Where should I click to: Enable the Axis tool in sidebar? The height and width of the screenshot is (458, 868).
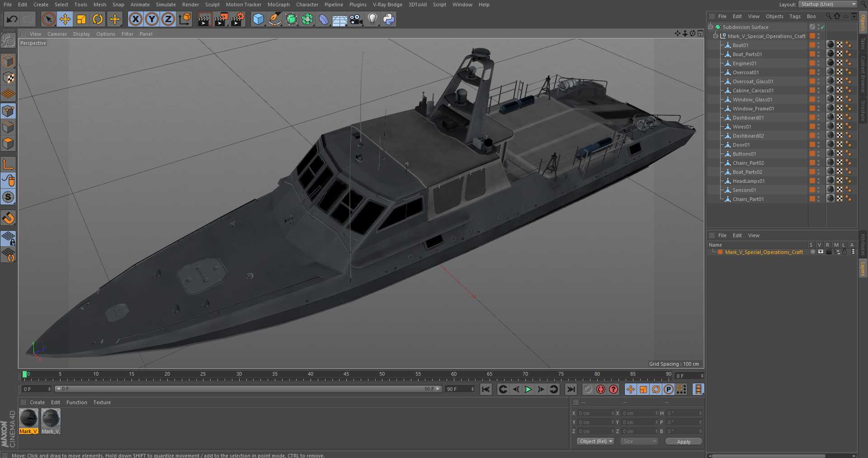pos(8,164)
